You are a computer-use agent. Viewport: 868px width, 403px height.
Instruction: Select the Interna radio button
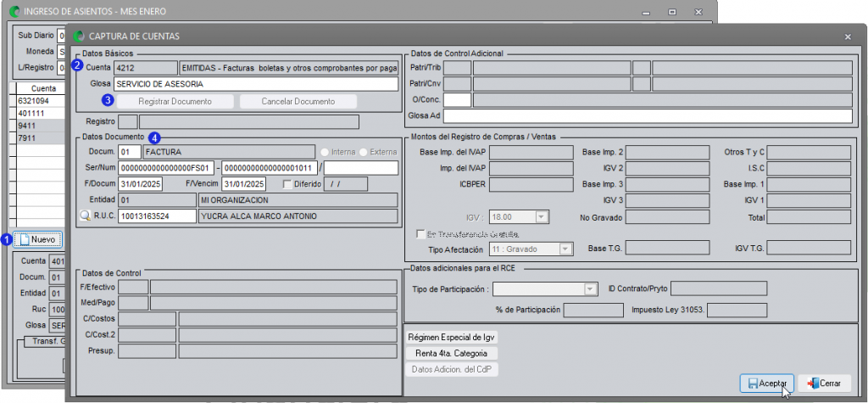325,152
